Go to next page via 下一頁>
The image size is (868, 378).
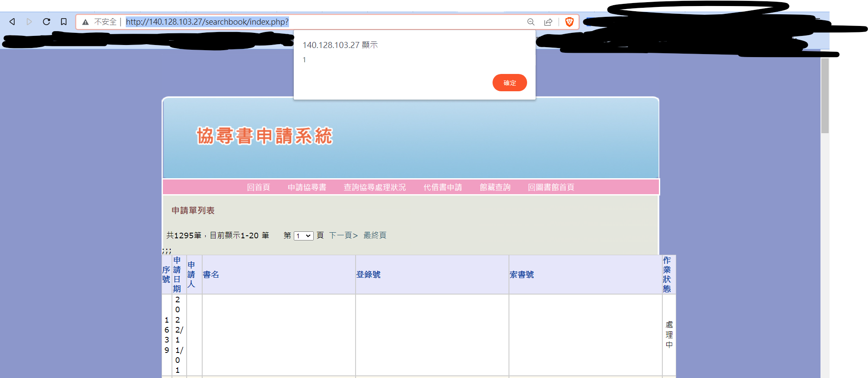tap(343, 235)
